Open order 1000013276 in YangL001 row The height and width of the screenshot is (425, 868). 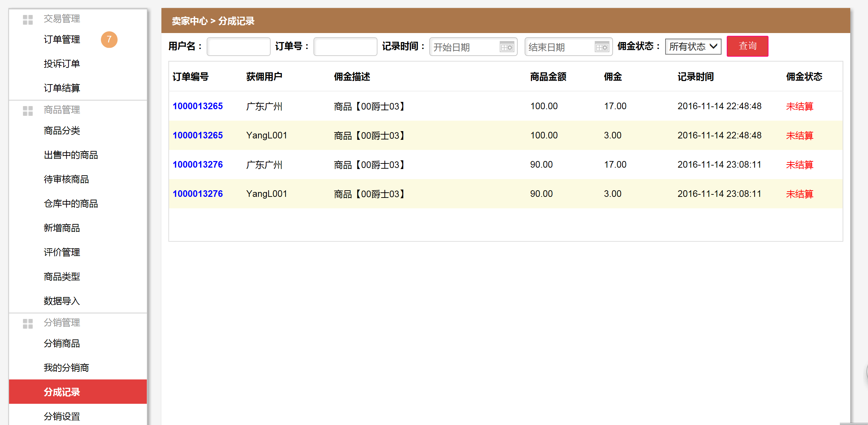click(198, 194)
